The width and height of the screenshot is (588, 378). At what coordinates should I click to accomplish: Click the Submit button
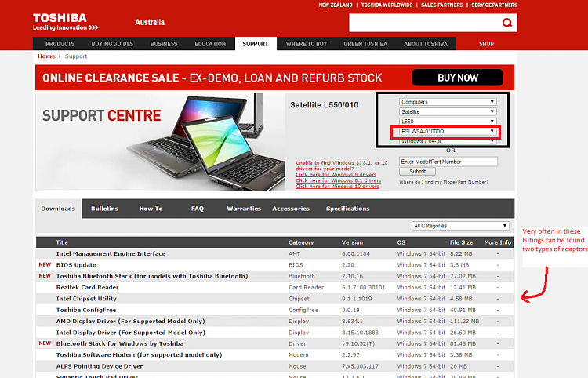(x=417, y=172)
